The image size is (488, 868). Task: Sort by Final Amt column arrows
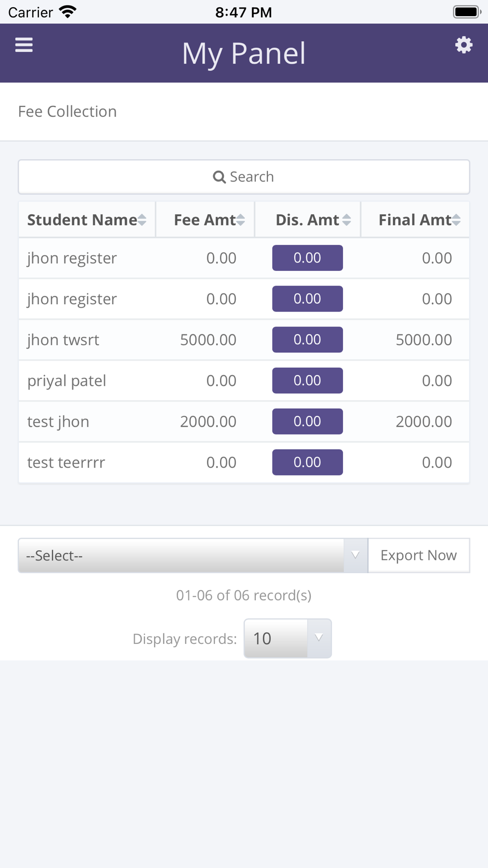click(456, 220)
